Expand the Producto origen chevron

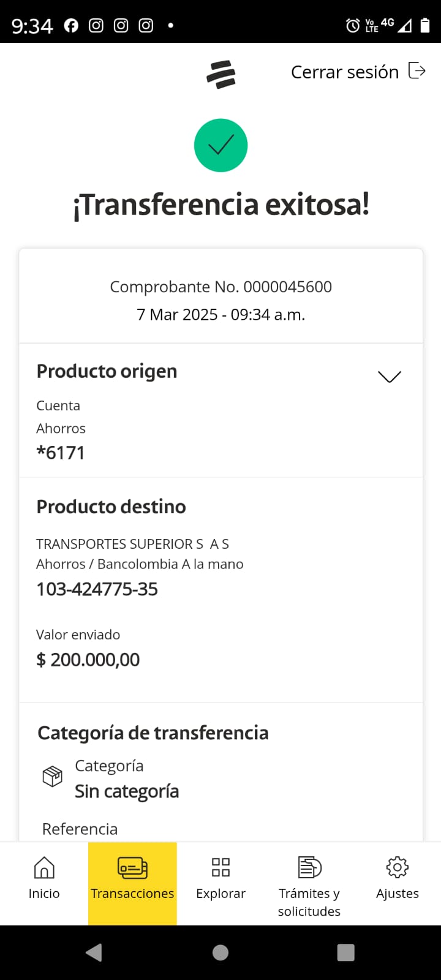[x=390, y=377]
